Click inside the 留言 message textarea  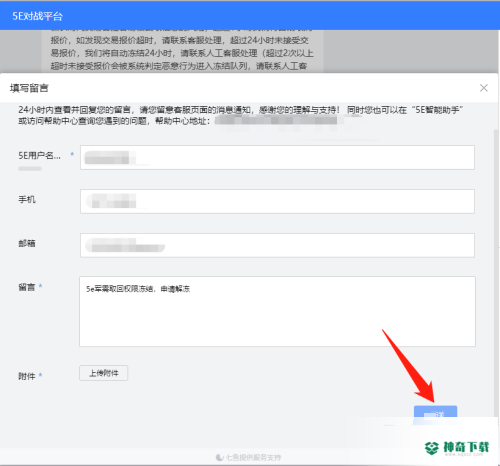[277, 311]
